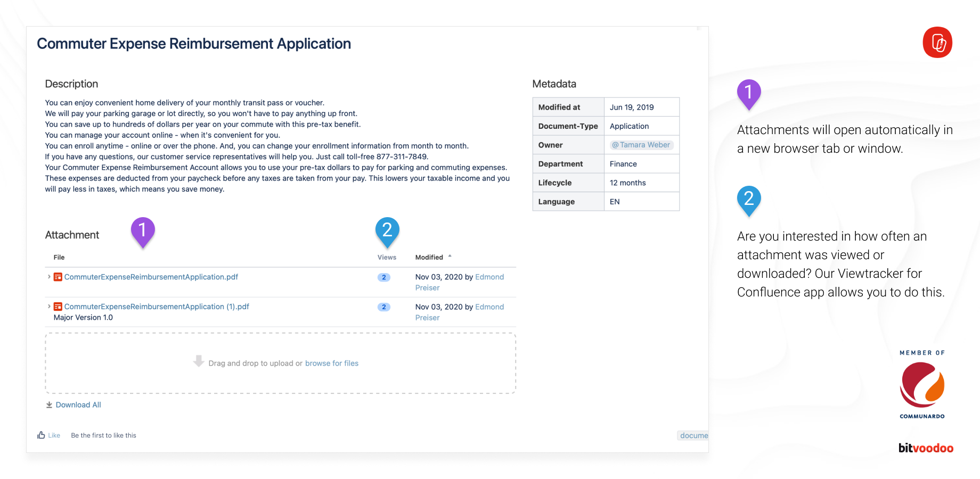The image size is (980, 479).
Task: Toggle the sort arrow on the Modified column
Action: [x=450, y=256]
